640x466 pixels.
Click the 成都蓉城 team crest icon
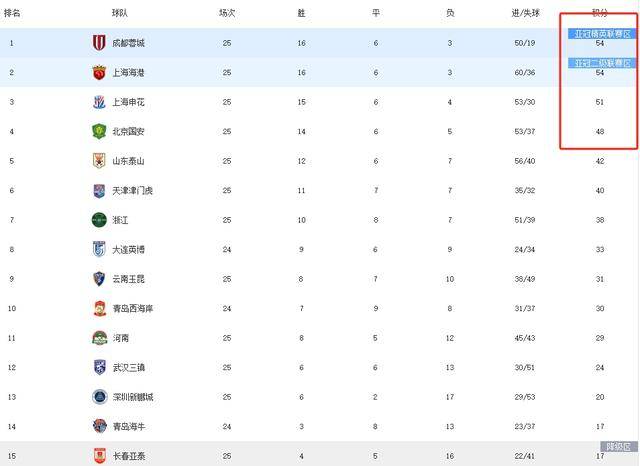pyautogui.click(x=99, y=43)
